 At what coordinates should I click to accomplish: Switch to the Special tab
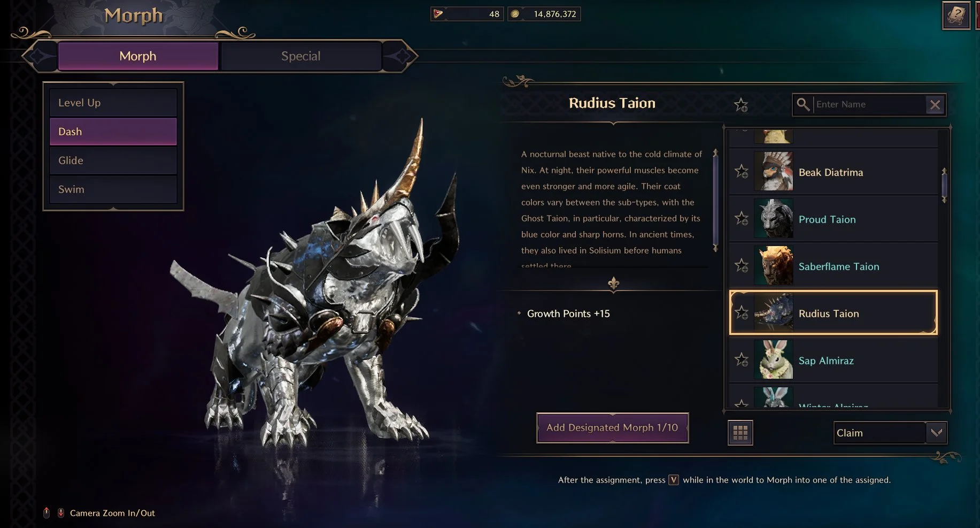[x=301, y=56]
